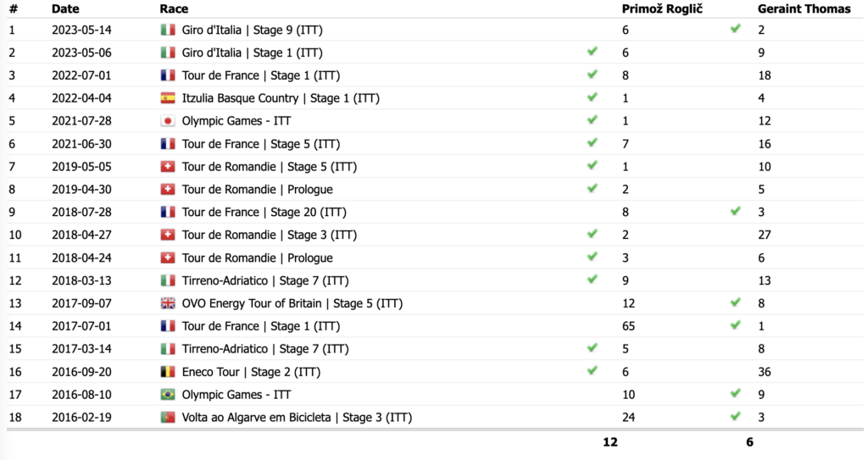Click the green checkmark in the 2017-07-01 row
868x460 pixels.
pyautogui.click(x=736, y=325)
